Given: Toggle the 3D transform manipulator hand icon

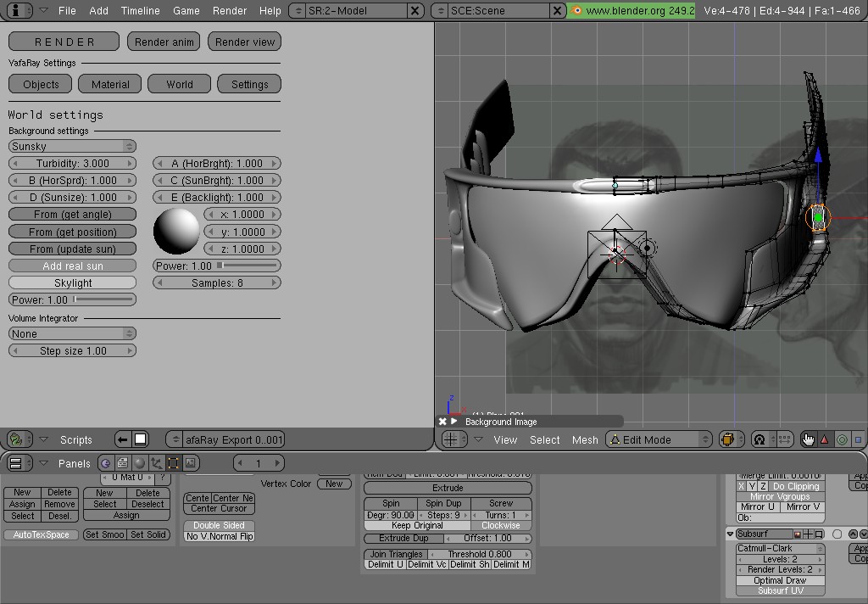Looking at the screenshot, I should (809, 439).
